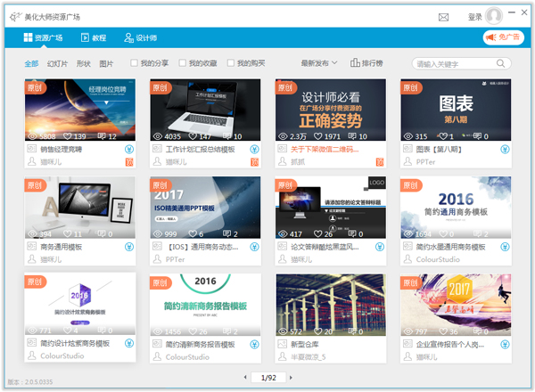This screenshot has height=392, width=535.
Task: Focus the keyword search input field
Action: 455,63
